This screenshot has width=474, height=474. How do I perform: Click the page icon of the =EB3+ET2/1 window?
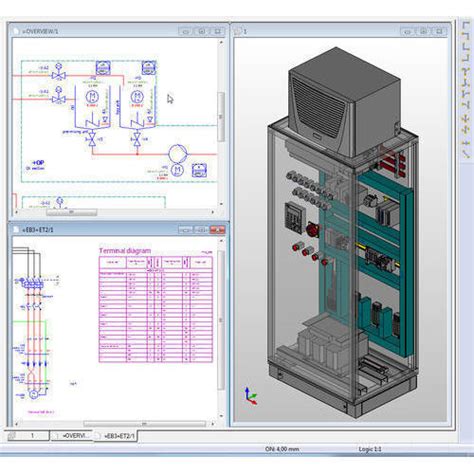(x=16, y=229)
